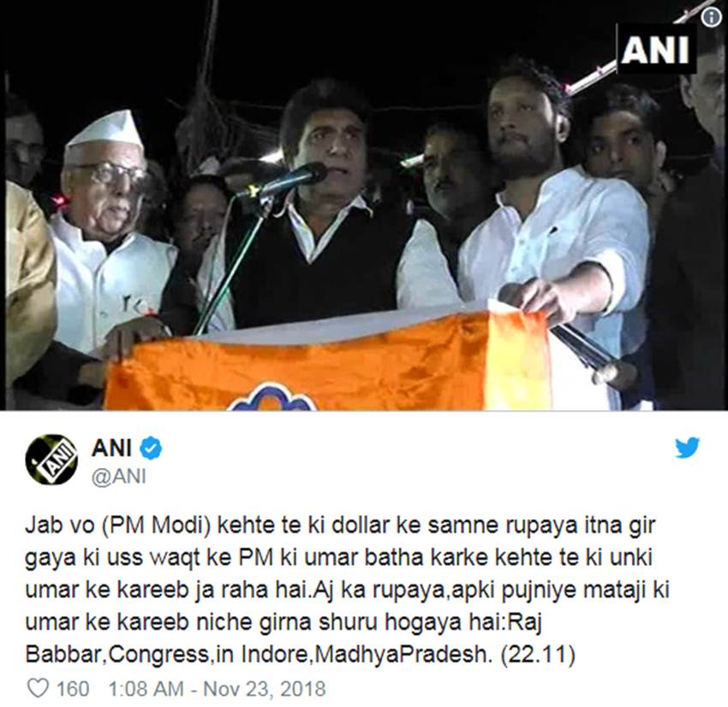Click the info icon on video
Image resolution: width=728 pixels, height=707 pixels.
(711, 18)
